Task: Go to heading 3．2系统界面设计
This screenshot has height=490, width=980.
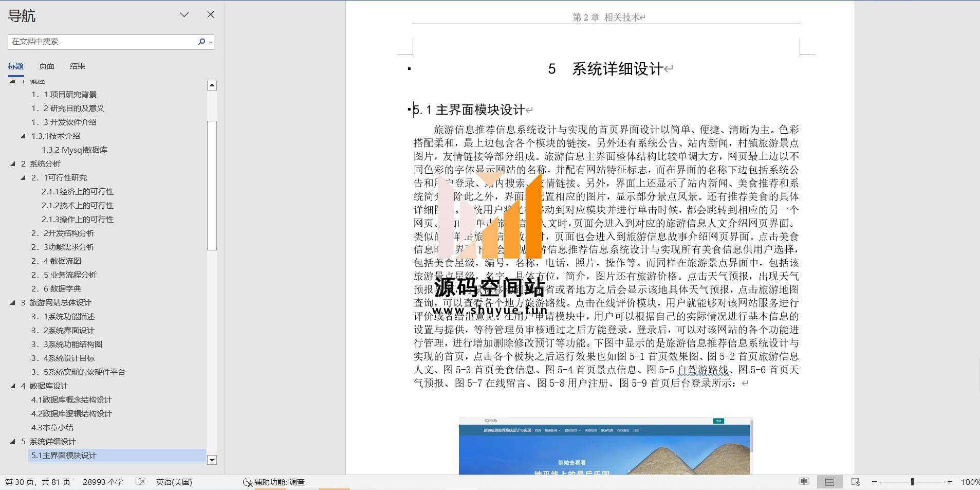Action: 63,330
